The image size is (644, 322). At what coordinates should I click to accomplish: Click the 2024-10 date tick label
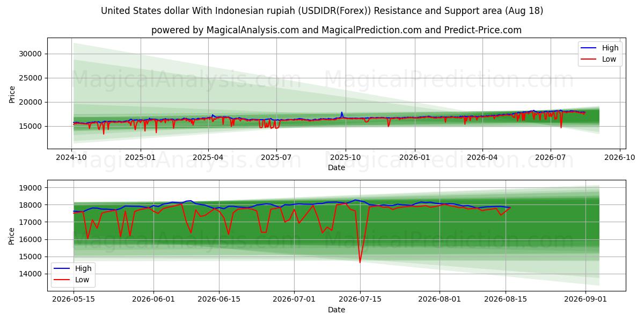71,158
